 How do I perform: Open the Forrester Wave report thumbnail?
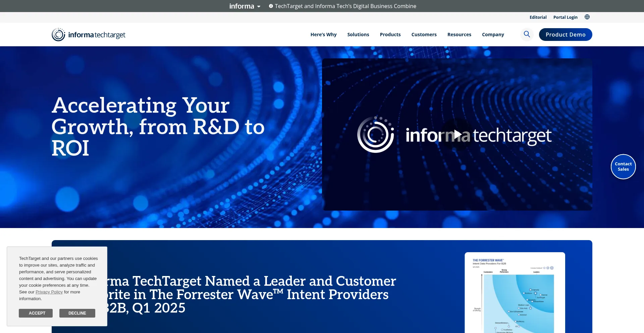pos(515,292)
